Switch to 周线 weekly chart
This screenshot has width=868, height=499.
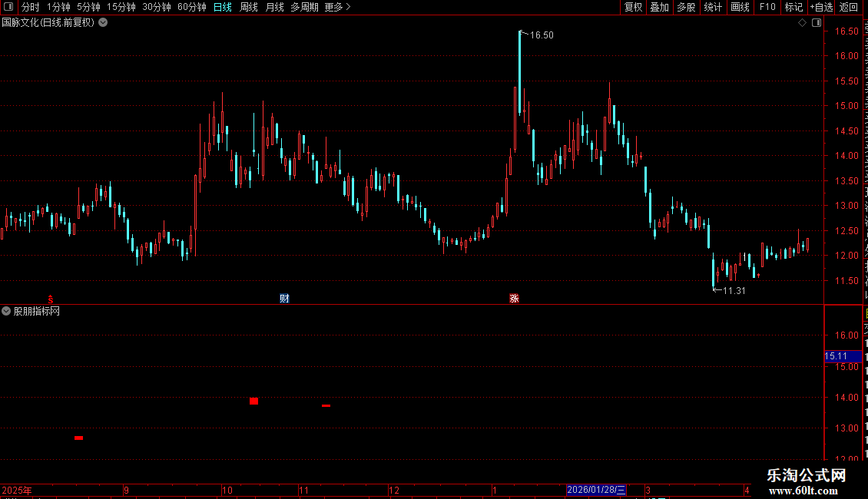tap(249, 7)
